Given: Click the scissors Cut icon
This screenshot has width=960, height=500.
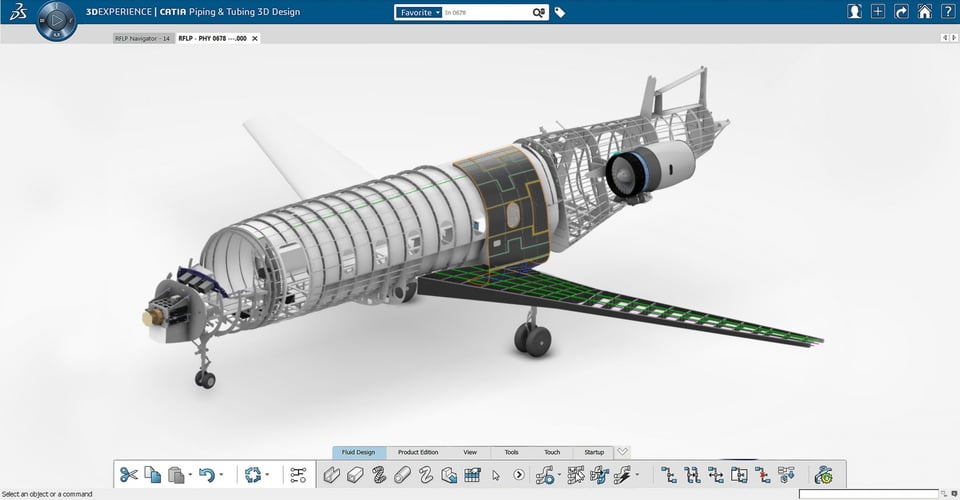Looking at the screenshot, I should click(x=129, y=475).
